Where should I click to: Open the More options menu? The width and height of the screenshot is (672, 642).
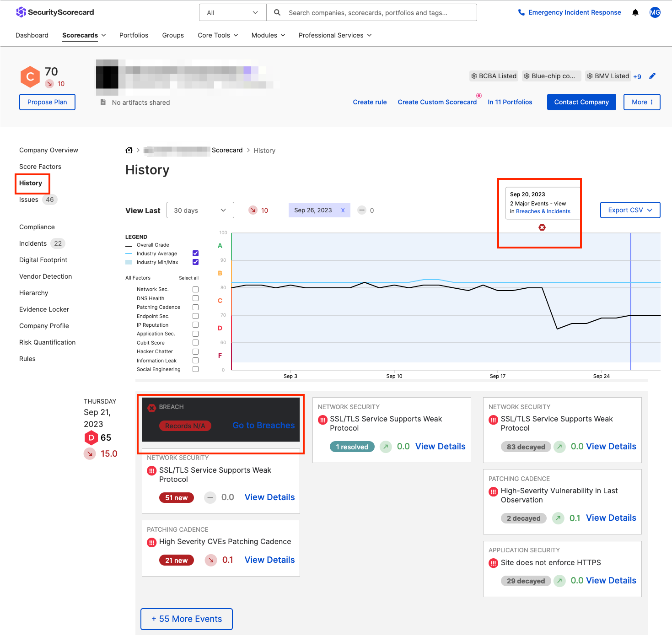coord(642,102)
